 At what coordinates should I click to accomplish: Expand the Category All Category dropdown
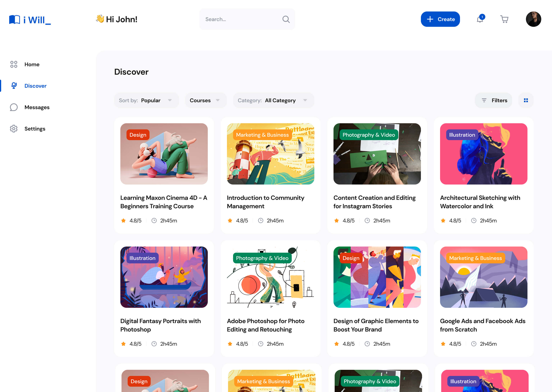[273, 100]
